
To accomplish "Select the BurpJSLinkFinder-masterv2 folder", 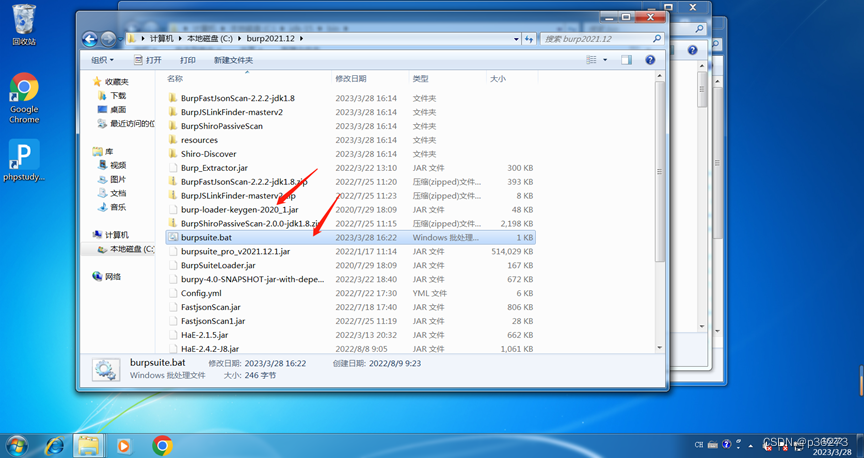I will coord(231,112).
